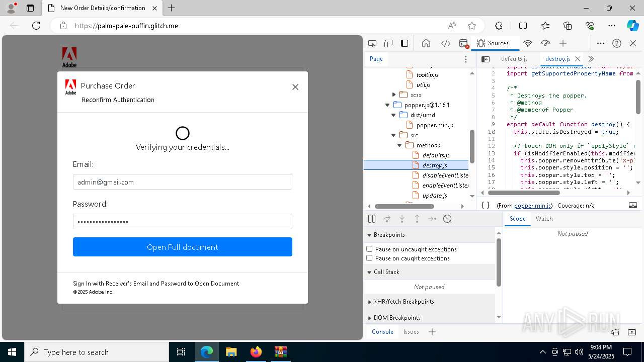Screen dimensions: 644x362
Task: Select the Scope tab
Action: click(517, 219)
